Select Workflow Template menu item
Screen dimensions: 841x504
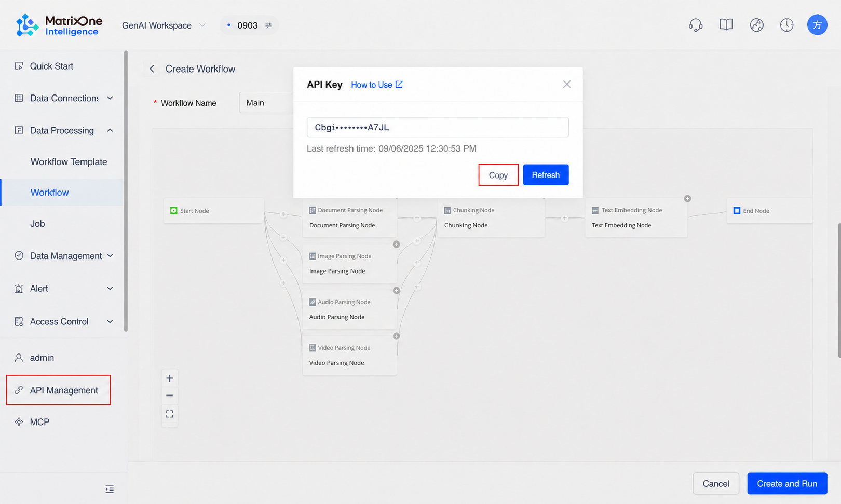[69, 162]
